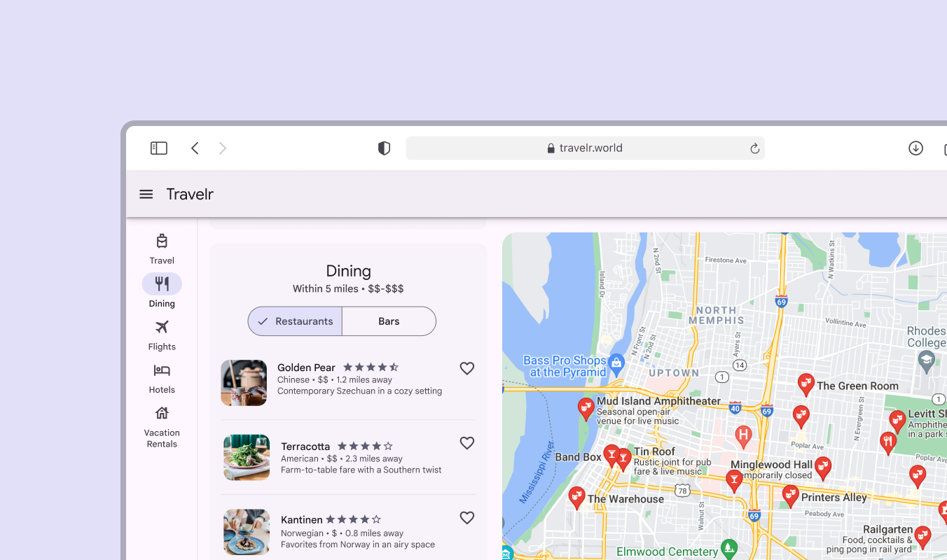Viewport: 947px width, 560px height.
Task: Toggle favorite heart for Terracotta
Action: coord(467,443)
